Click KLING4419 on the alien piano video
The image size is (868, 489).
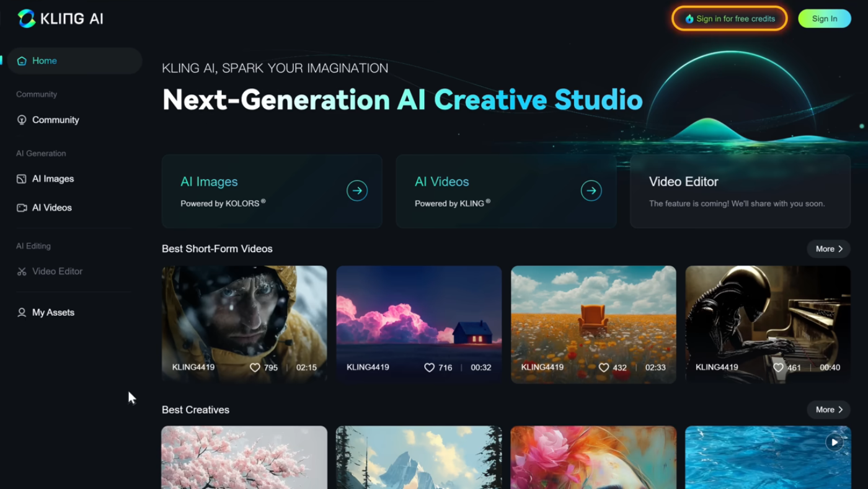(x=717, y=367)
